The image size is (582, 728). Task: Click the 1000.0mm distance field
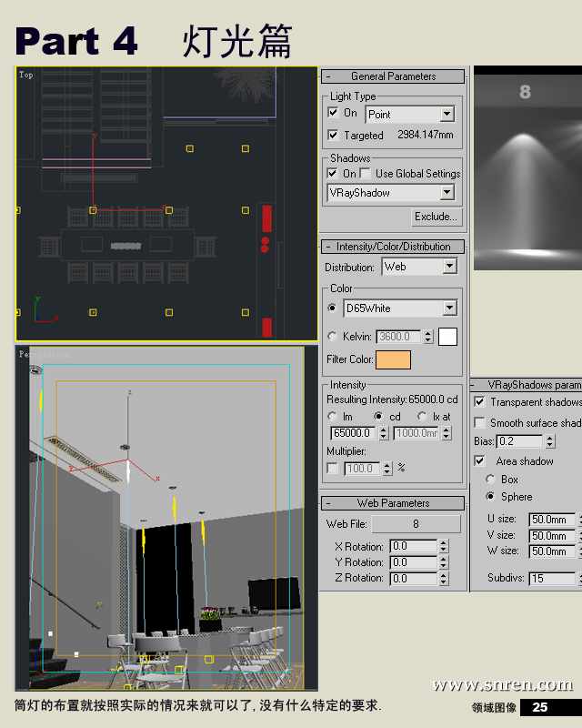416,433
